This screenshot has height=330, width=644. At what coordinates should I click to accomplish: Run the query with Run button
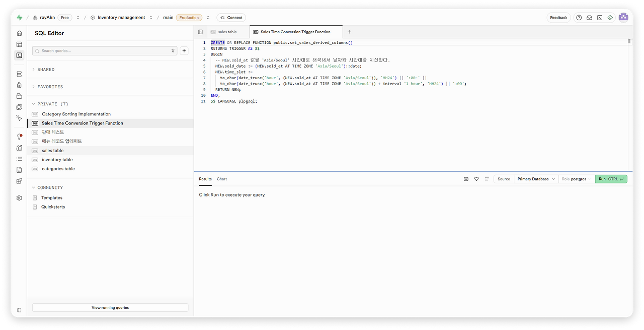(x=611, y=179)
